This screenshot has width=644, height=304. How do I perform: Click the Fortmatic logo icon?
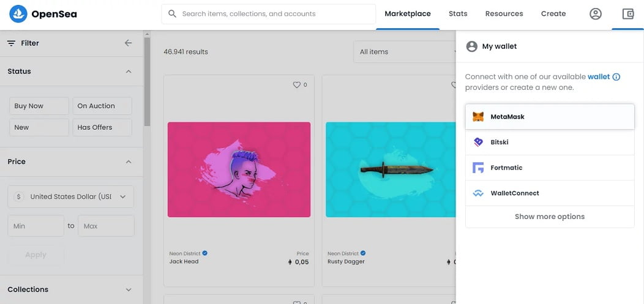[478, 168]
